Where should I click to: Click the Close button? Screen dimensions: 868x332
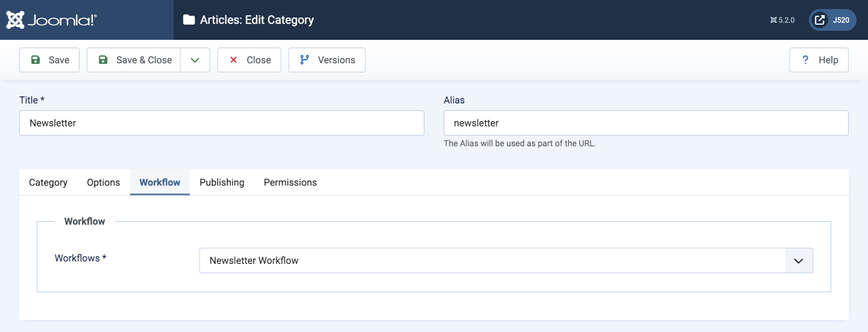tap(249, 60)
